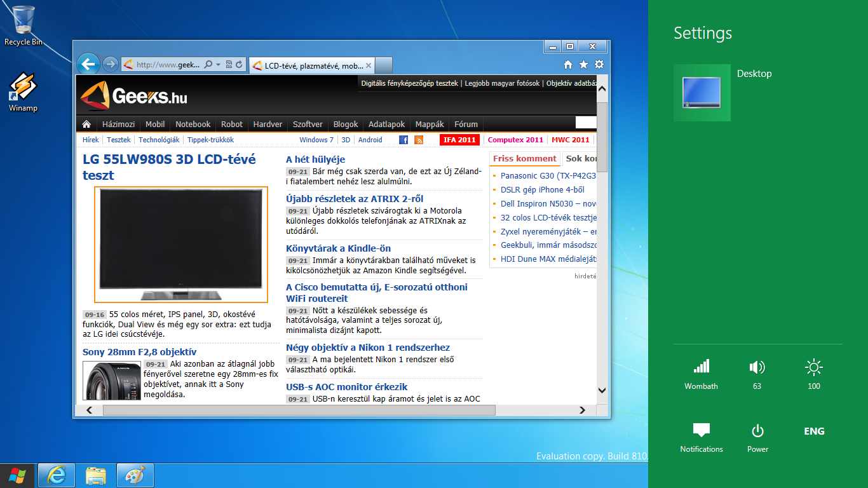Screen dimensions: 868x488
Task: Click the Facebook icon on Geeks.hu
Action: point(403,140)
